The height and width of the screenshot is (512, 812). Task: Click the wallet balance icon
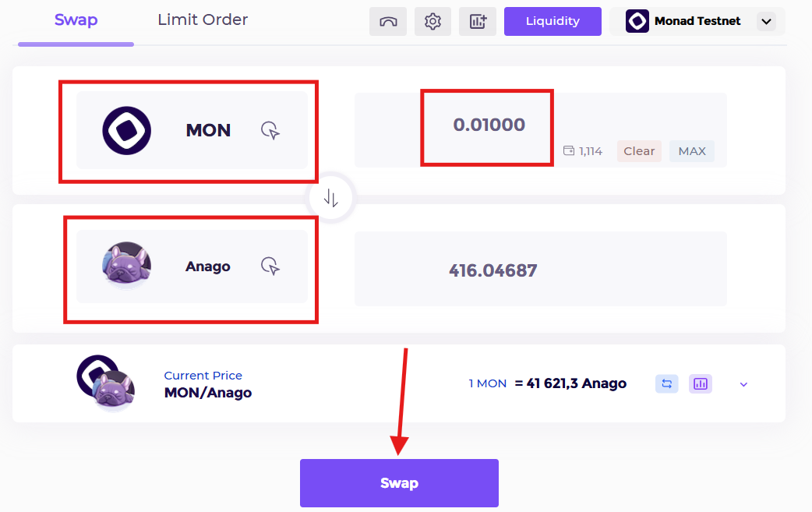pyautogui.click(x=569, y=150)
